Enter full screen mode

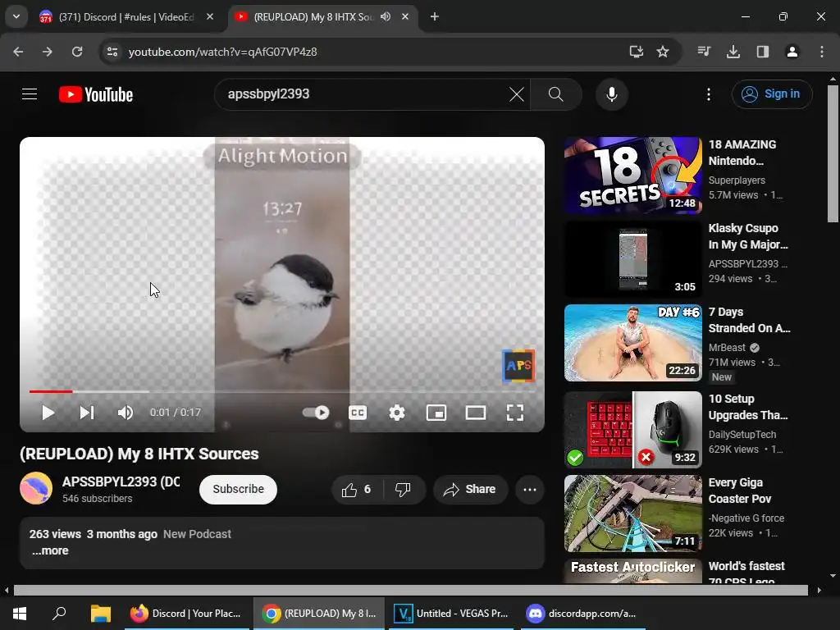(x=515, y=413)
